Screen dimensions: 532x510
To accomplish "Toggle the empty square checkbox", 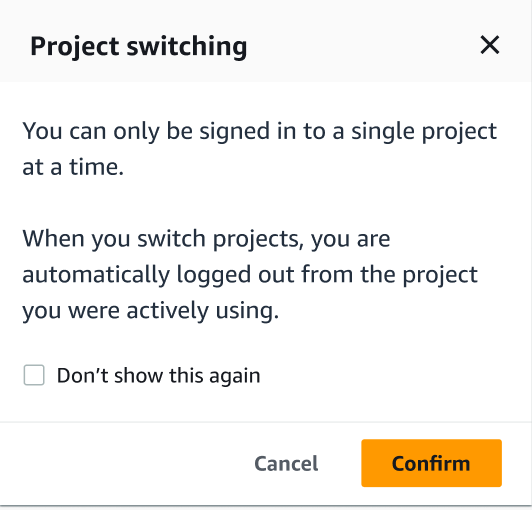I will (x=34, y=375).
